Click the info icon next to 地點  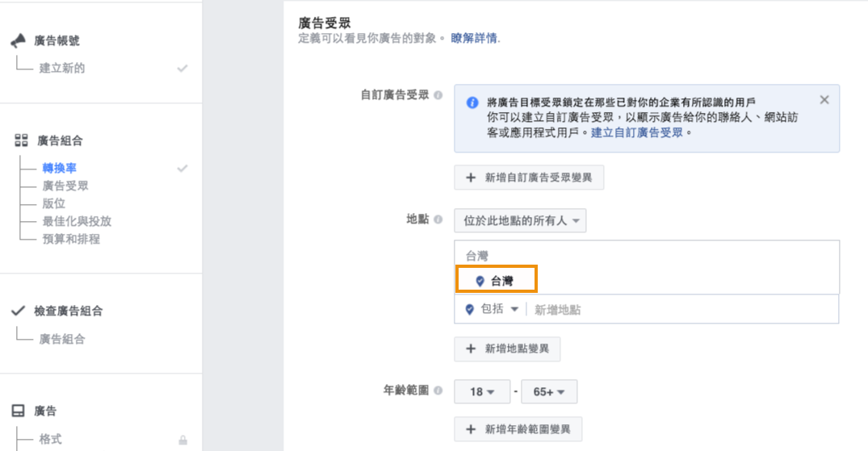tap(438, 219)
